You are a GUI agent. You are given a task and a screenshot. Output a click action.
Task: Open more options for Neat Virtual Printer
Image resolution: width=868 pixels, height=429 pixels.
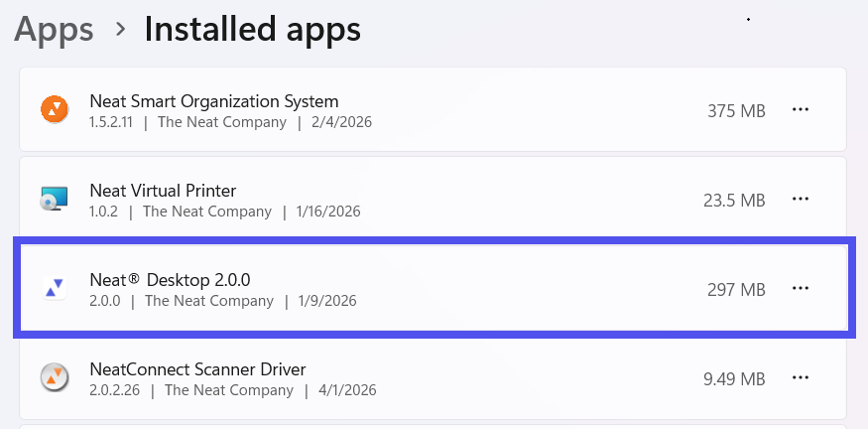click(801, 199)
